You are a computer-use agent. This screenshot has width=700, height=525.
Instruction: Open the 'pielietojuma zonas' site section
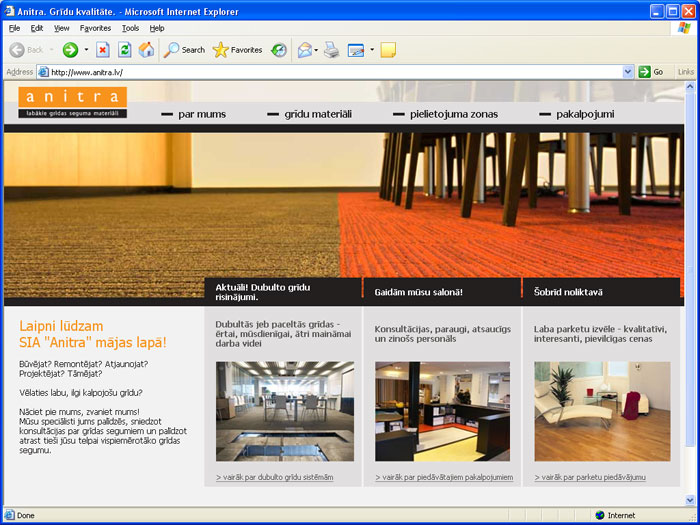pos(454,114)
